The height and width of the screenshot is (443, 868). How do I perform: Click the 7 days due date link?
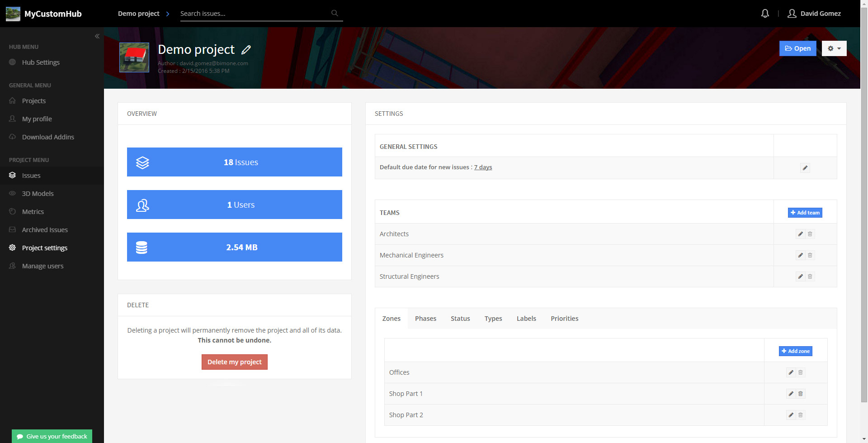pyautogui.click(x=483, y=167)
